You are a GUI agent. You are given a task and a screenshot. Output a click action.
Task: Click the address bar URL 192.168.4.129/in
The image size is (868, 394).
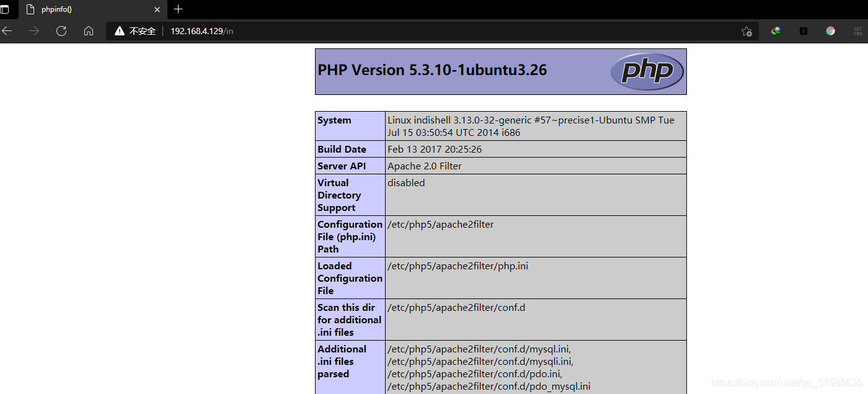point(202,31)
